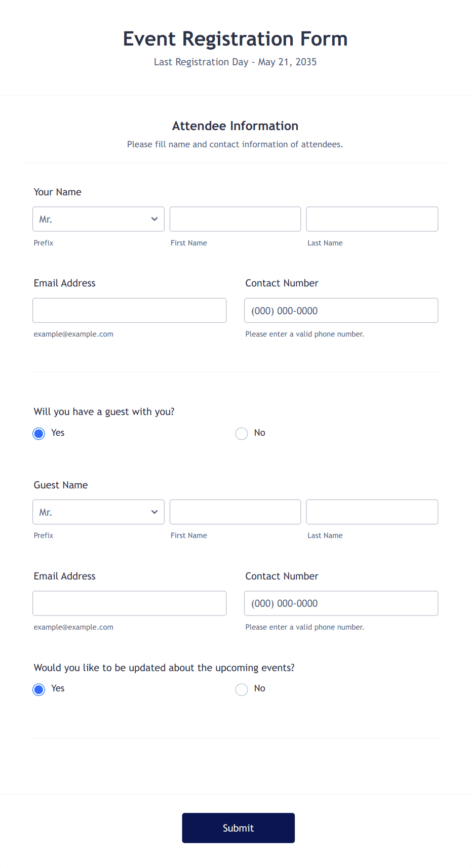Open the Prefix dropdown under Your Name
Screen dimensions: 471x868
pyautogui.click(x=98, y=219)
